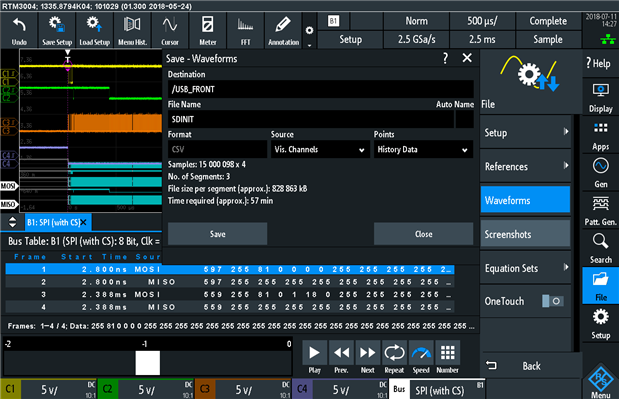The image size is (619, 399).
Task: Click the Save button in dialog
Action: click(x=218, y=234)
